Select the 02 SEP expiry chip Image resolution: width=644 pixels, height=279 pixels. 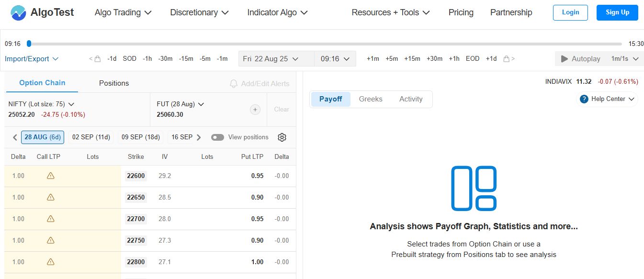[x=90, y=137]
